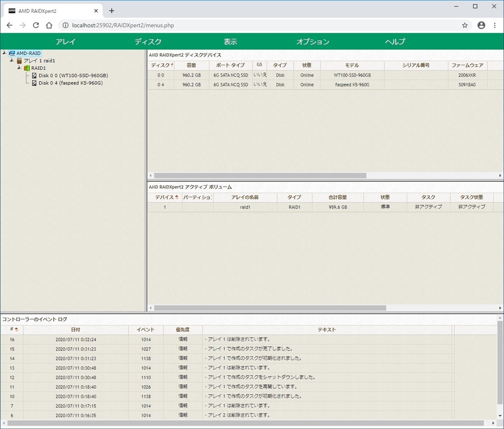This screenshot has height=429, width=504.
Task: Click the Disk 0 0 drive icon
Action: (34, 76)
